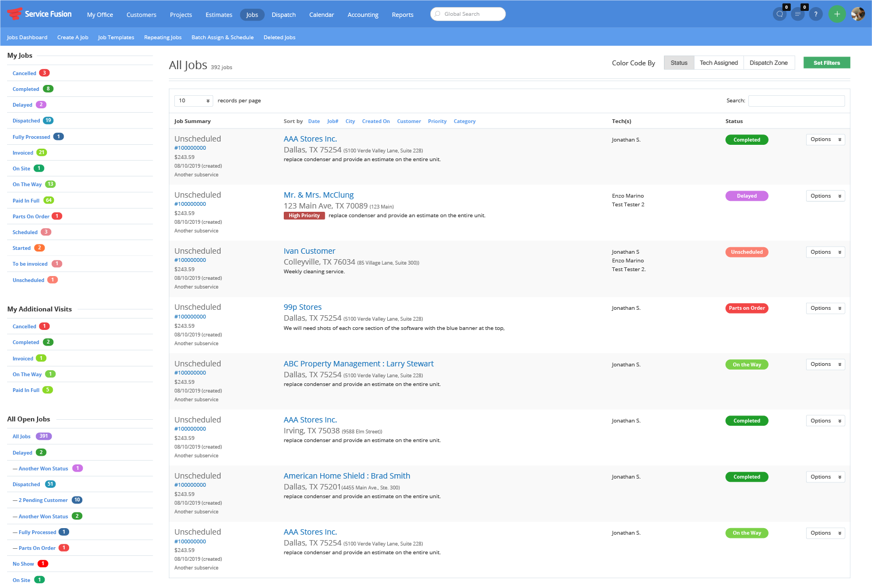Expand Options for the 99p Stores job
This screenshot has height=588, width=872.
point(825,308)
